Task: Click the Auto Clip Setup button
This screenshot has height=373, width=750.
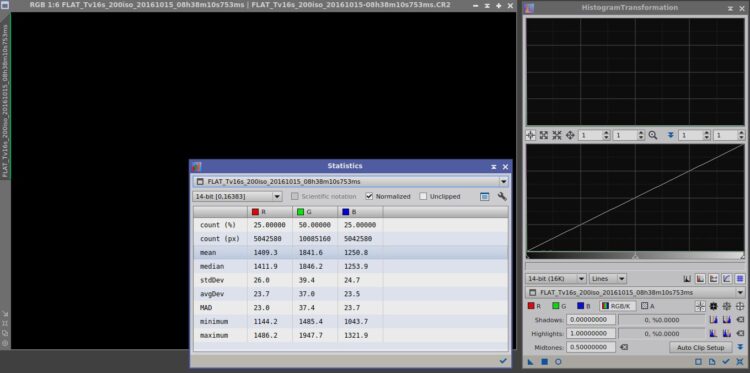Action: 701,348
